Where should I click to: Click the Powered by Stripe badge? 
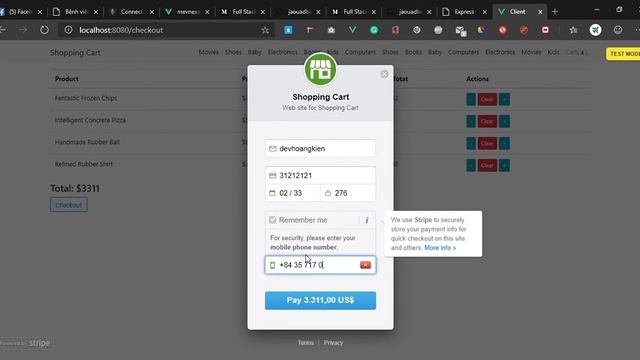(26, 343)
